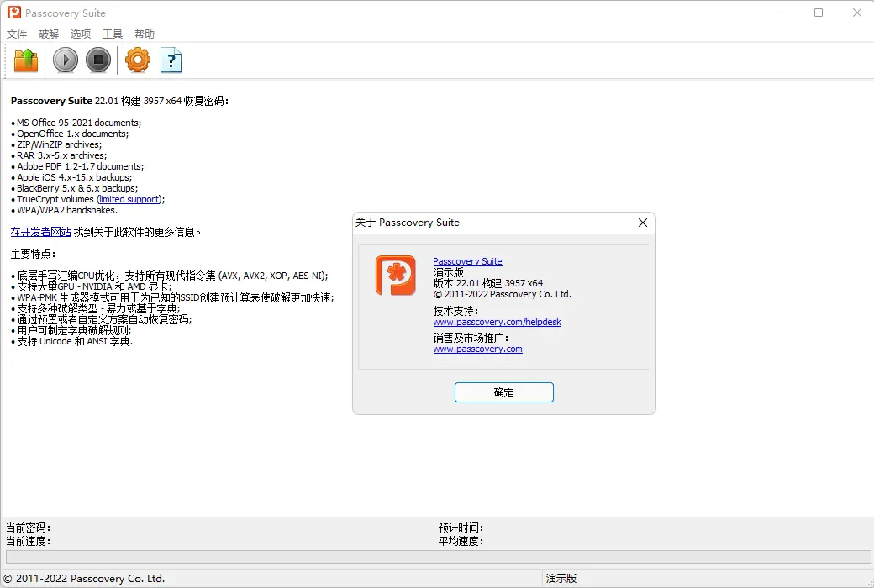Click the 预计时间 label
The image size is (874, 588).
pos(461,528)
